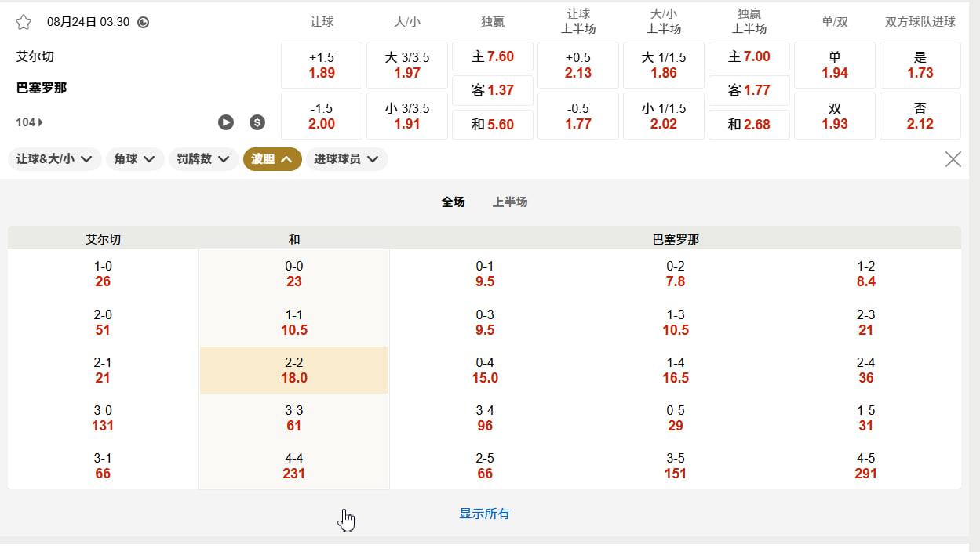Select first-half handicap -0.5 odds 1.77
The image size is (980, 552).
(x=578, y=116)
